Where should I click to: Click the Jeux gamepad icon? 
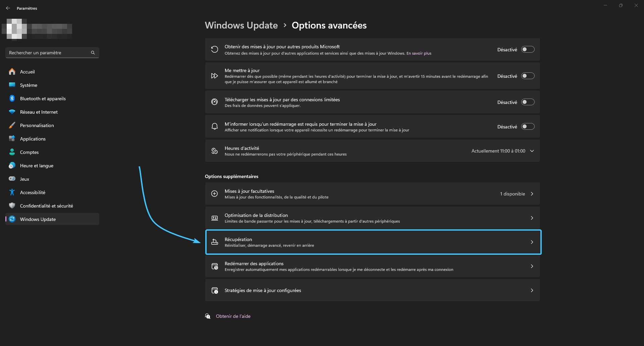tap(12, 179)
